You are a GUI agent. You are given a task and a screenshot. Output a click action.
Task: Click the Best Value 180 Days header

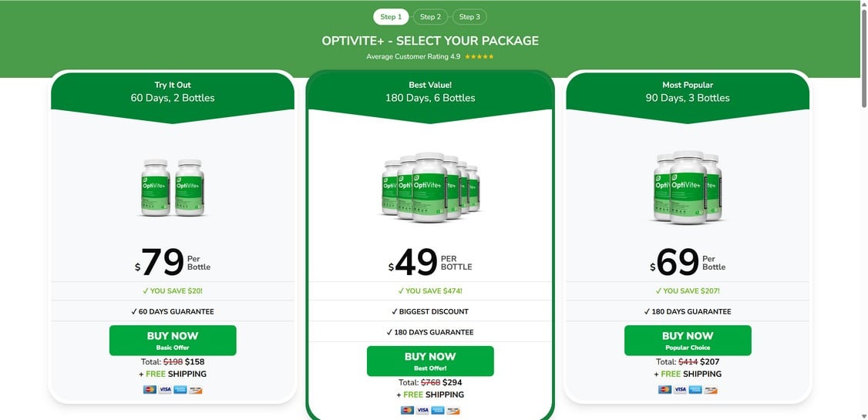[x=430, y=92]
